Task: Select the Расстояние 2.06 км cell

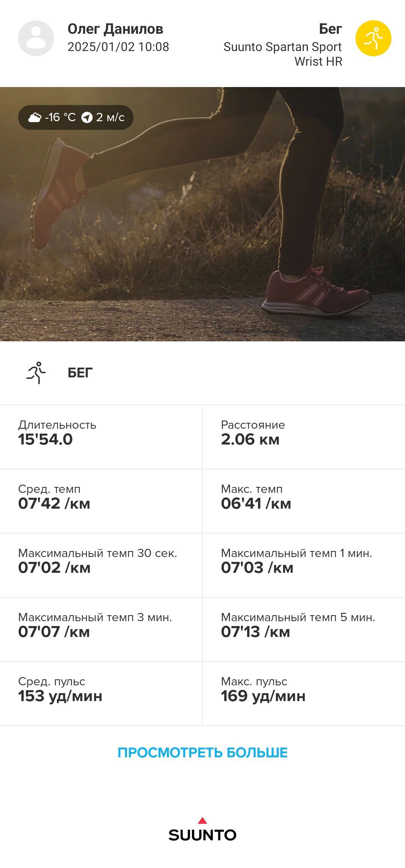Action: coord(304,437)
